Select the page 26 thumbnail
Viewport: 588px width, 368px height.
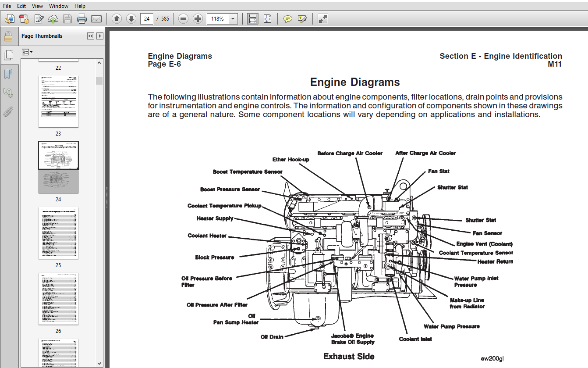pos(58,299)
